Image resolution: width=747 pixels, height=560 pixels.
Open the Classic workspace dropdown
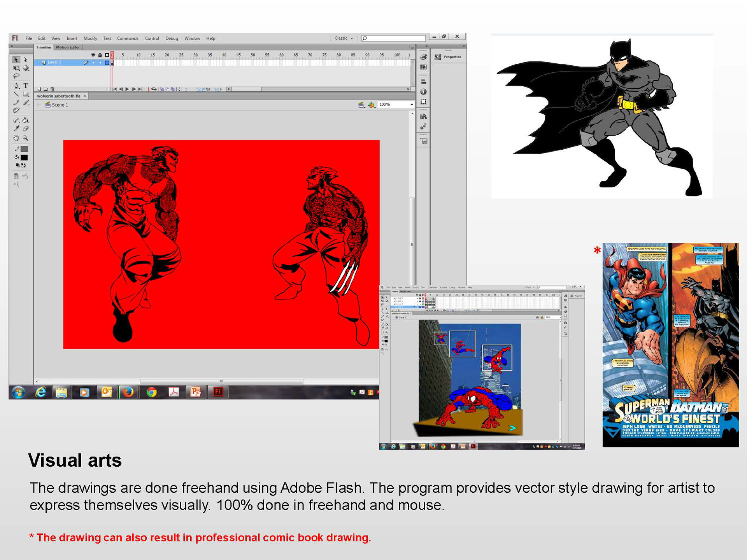point(344,38)
